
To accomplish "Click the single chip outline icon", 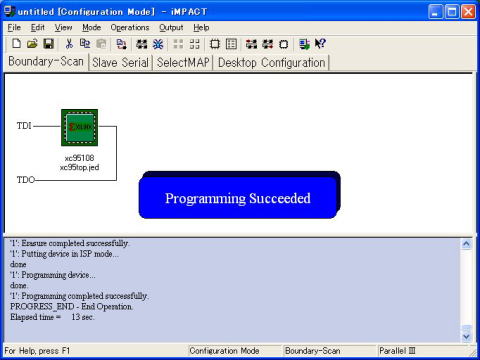I will coord(215,44).
